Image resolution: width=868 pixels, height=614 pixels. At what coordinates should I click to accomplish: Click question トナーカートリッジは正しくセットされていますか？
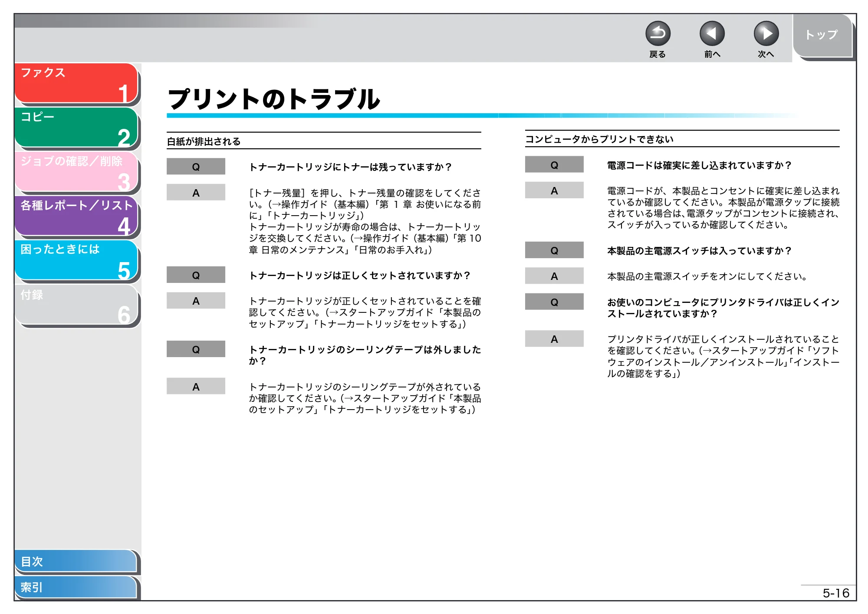pyautogui.click(x=360, y=276)
